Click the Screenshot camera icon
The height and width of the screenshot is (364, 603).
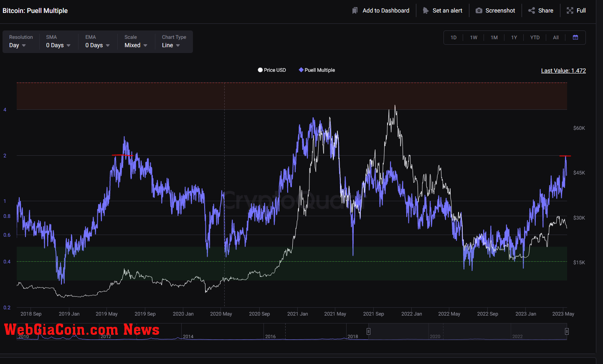(x=479, y=10)
